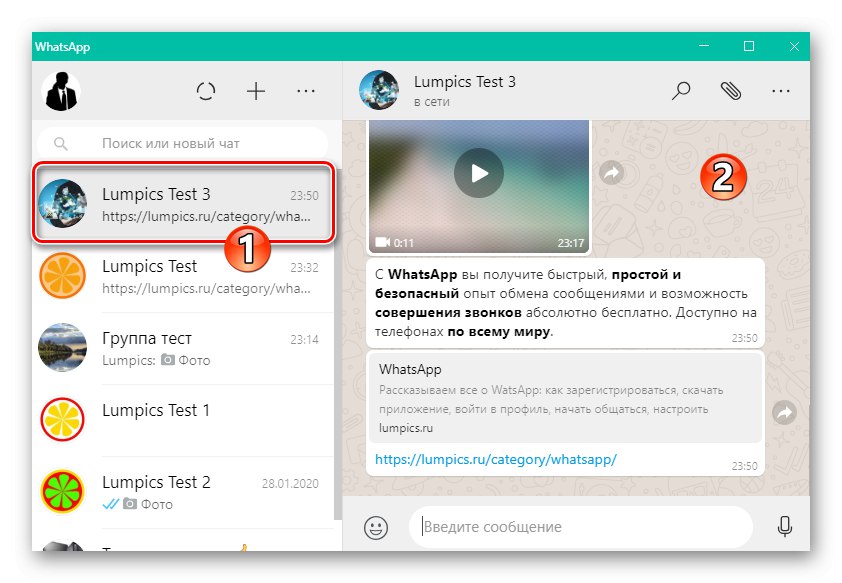Viewport: 842px width, 583px height.
Task: Open the chat list three-dot menu
Action: click(306, 91)
